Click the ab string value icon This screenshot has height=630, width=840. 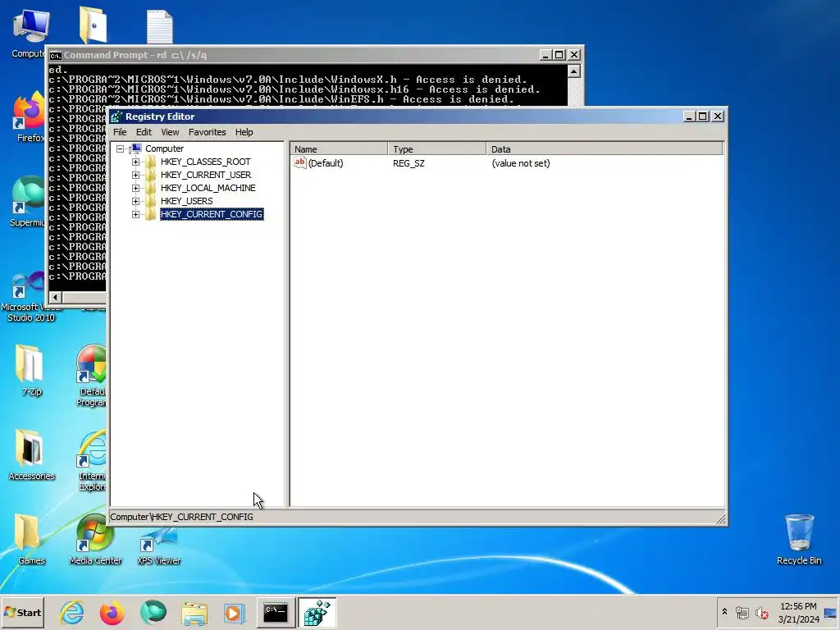click(299, 163)
